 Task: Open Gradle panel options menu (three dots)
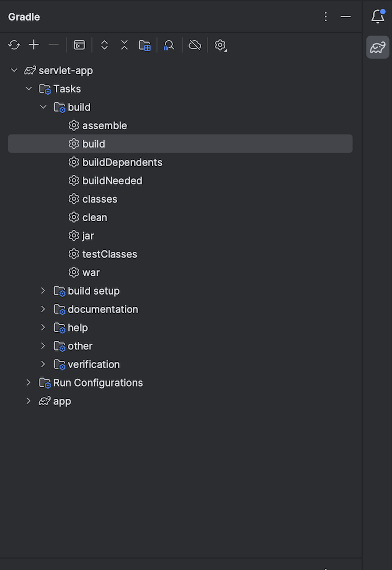(325, 16)
